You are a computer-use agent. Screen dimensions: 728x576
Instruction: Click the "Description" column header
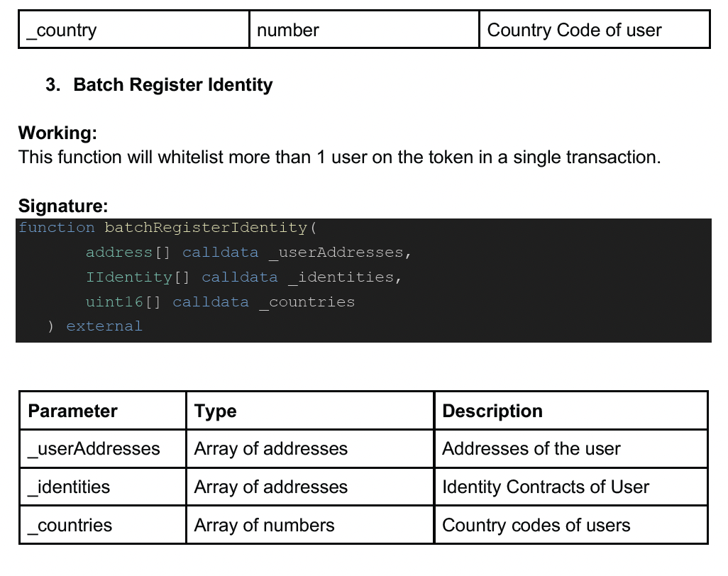tap(492, 411)
